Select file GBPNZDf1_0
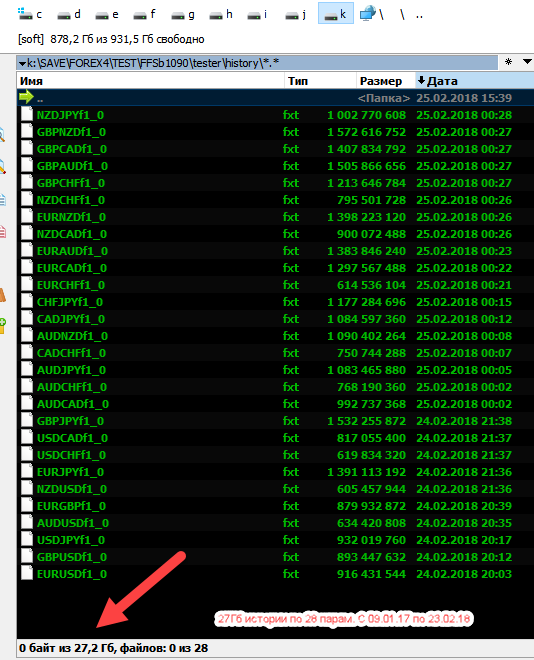This screenshot has width=534, height=660. pyautogui.click(x=275, y=132)
